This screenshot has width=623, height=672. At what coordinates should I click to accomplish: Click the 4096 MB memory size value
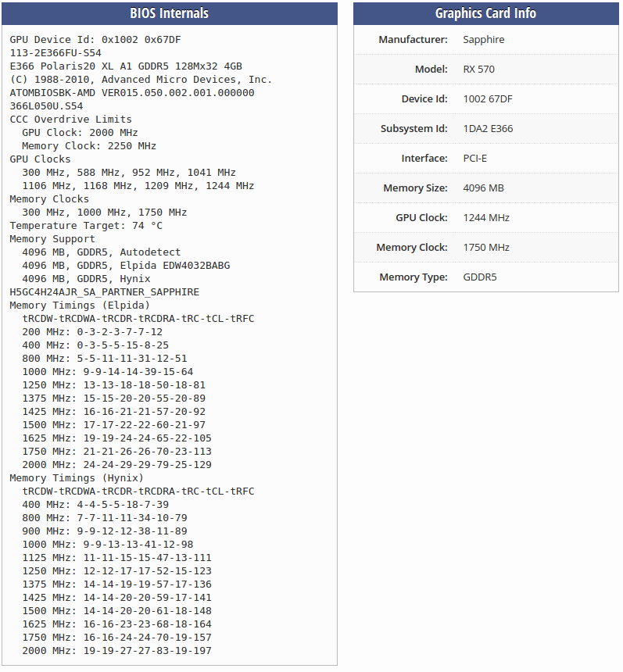484,188
